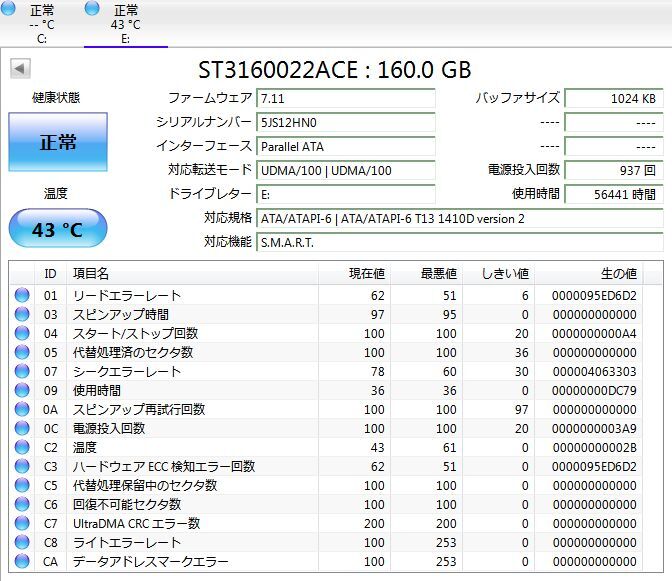Screen dimensions: 672x581
Task: Click the serial number field 5JS12HN0
Action: click(x=346, y=122)
